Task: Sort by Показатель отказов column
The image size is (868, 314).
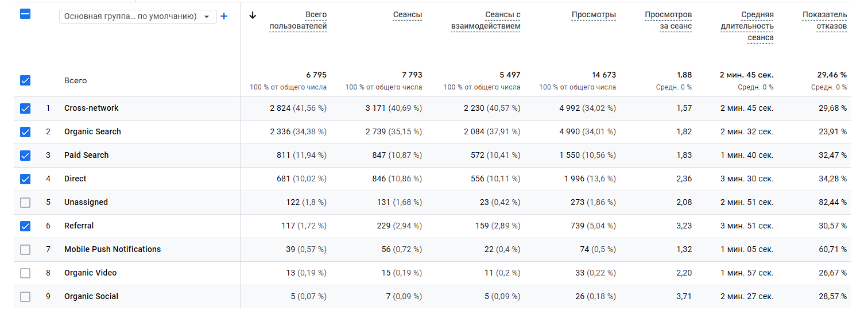Action: pos(824,21)
